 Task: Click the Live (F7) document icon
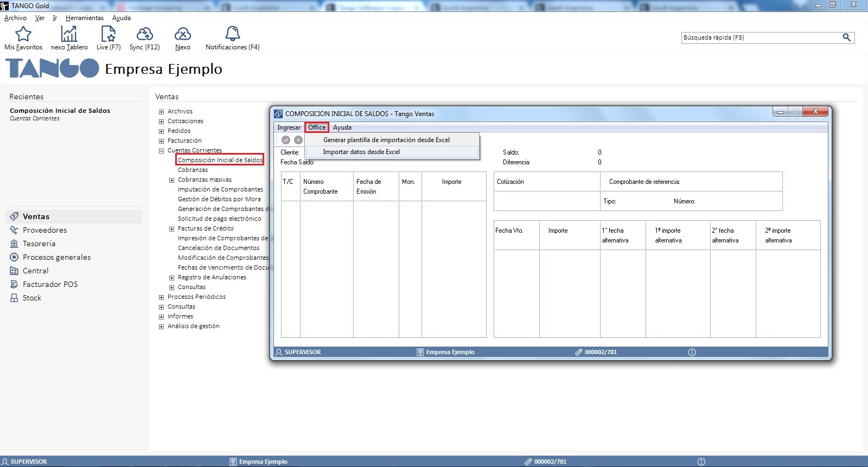tap(108, 34)
